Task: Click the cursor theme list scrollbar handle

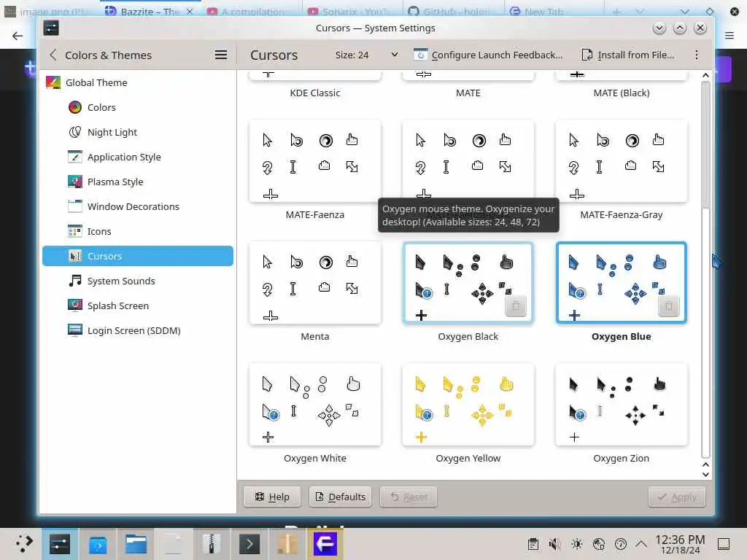Action: (x=705, y=145)
